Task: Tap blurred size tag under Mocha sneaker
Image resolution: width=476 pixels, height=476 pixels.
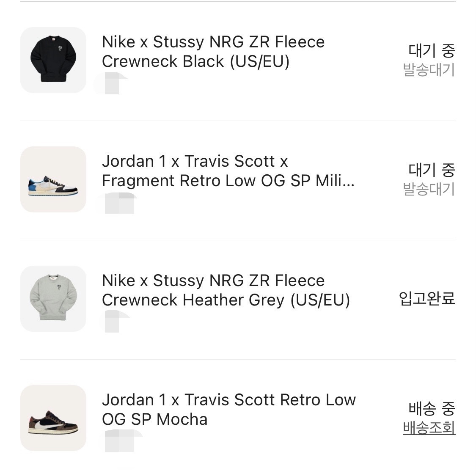Action: tap(121, 440)
